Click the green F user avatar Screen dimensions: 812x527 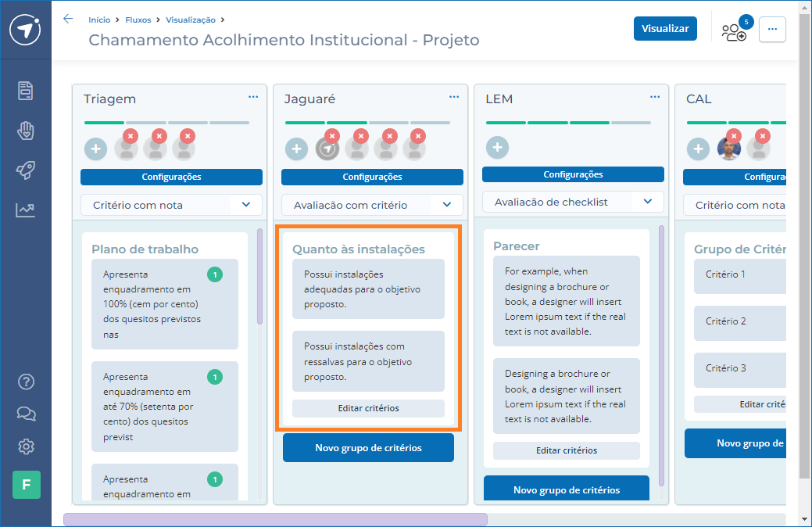[x=27, y=485]
